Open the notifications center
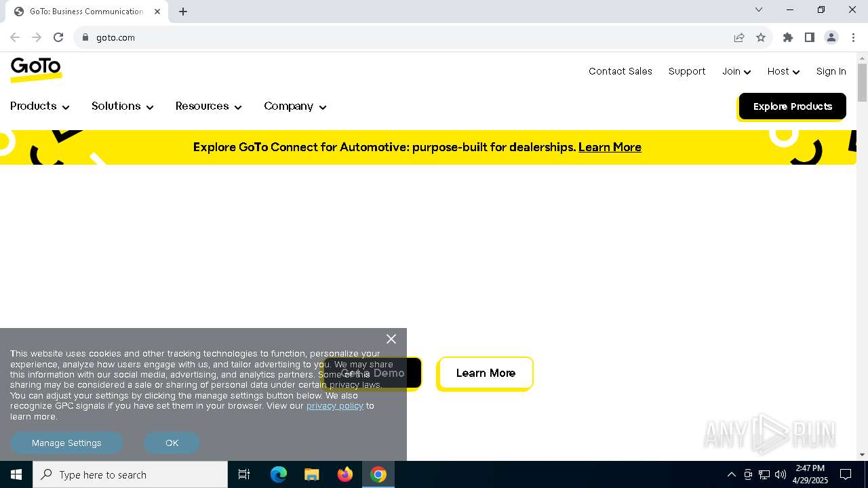The height and width of the screenshot is (488, 868). tap(846, 474)
